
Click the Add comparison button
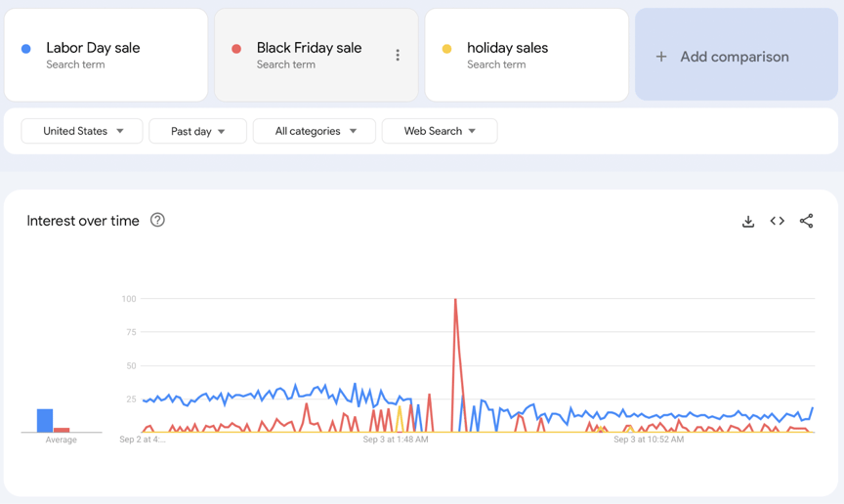(x=736, y=56)
